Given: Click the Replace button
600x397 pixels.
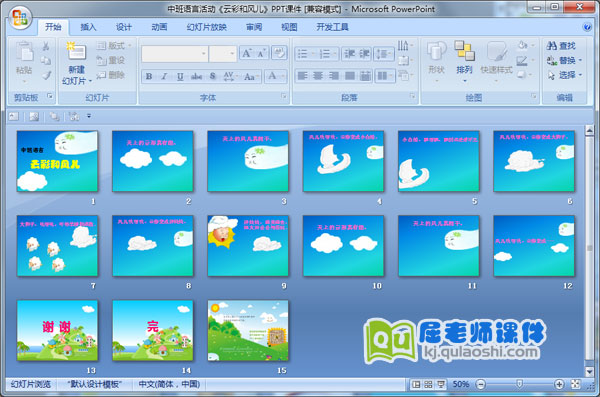Looking at the screenshot, I should pos(564,60).
